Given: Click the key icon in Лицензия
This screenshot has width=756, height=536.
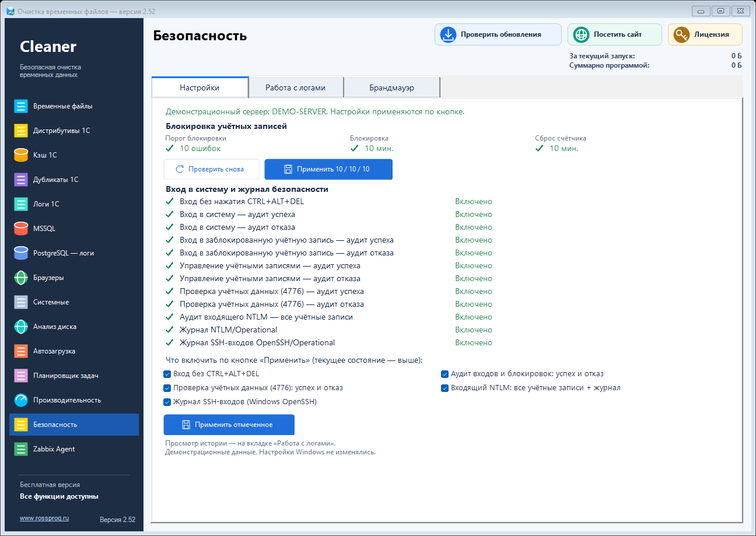Looking at the screenshot, I should [x=681, y=34].
